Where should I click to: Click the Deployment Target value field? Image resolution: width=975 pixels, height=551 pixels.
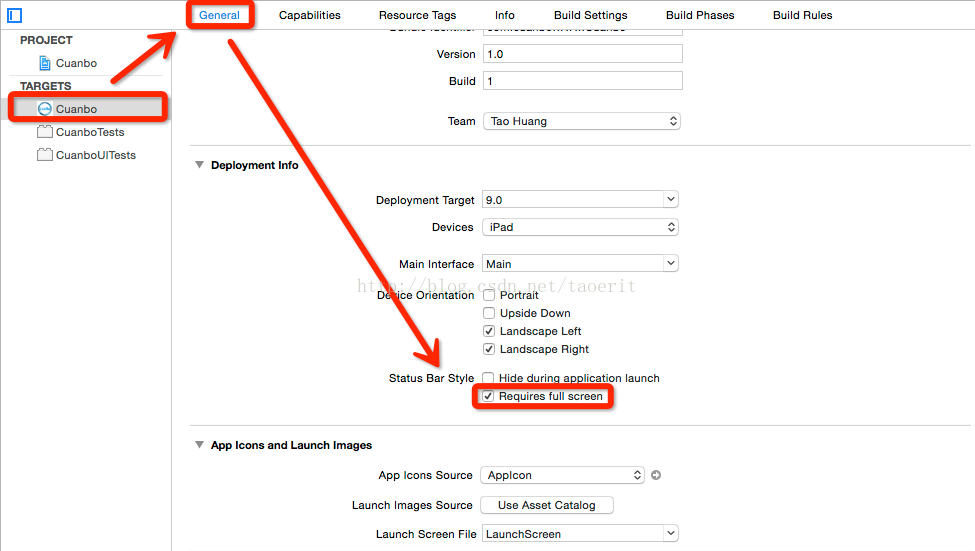(x=573, y=200)
